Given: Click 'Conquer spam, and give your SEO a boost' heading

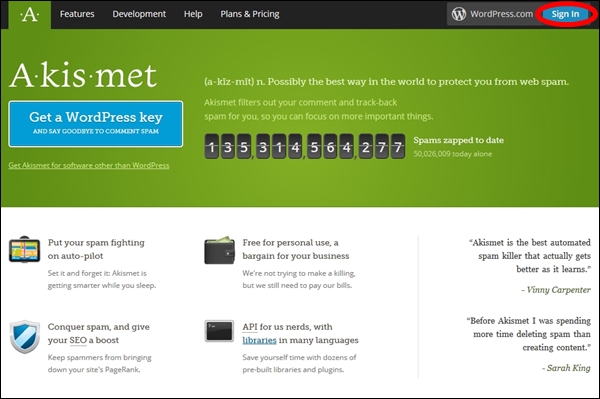Looking at the screenshot, I should point(98,333).
